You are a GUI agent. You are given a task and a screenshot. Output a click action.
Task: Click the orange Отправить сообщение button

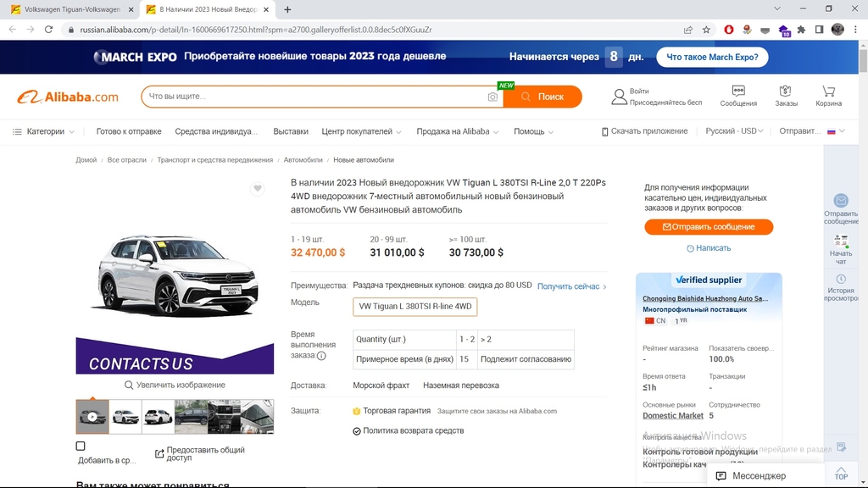[x=709, y=227]
